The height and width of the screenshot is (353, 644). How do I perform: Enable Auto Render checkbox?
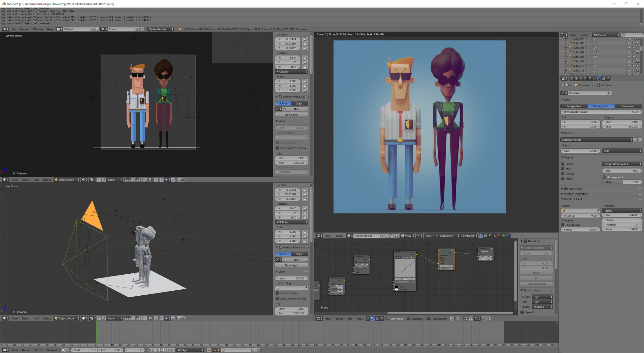(429, 319)
